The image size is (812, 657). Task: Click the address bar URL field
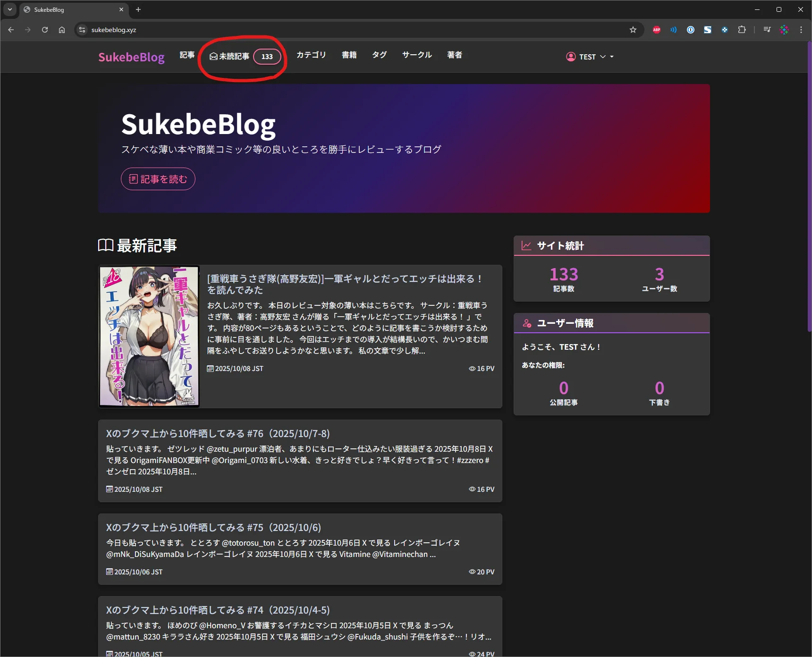pos(330,30)
